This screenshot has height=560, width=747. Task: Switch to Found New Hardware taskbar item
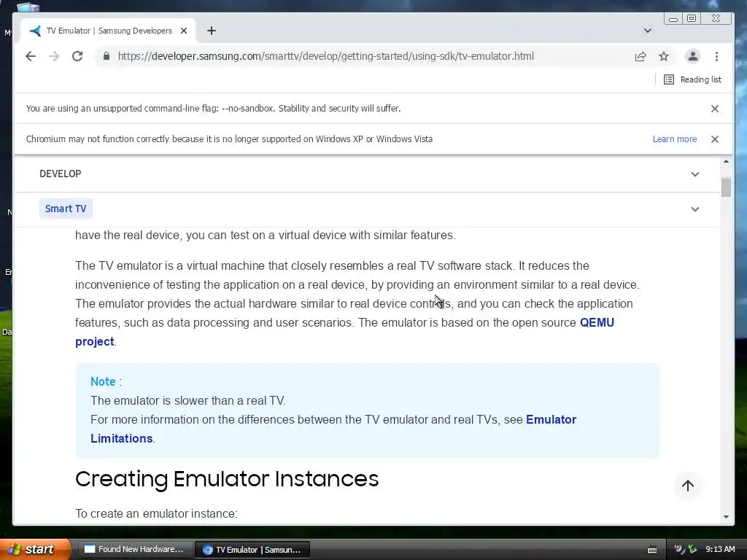134,550
